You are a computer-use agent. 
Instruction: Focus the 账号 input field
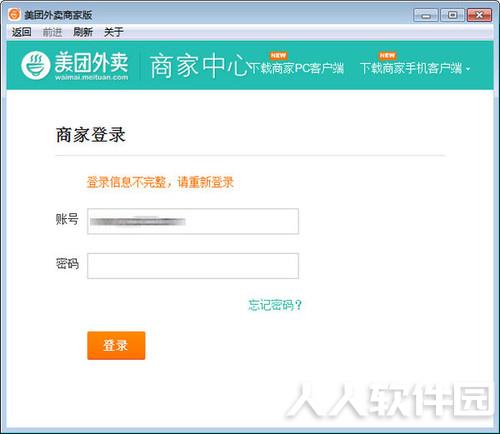pyautogui.click(x=193, y=221)
